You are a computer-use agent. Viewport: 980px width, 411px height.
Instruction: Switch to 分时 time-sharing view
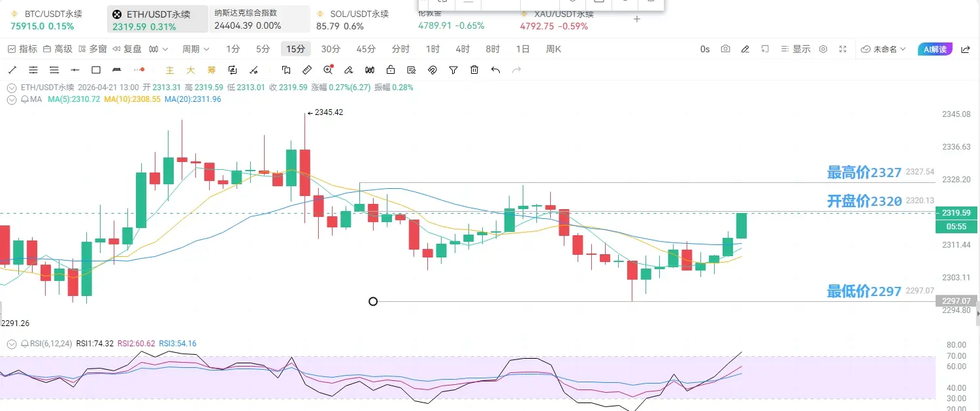(400, 49)
